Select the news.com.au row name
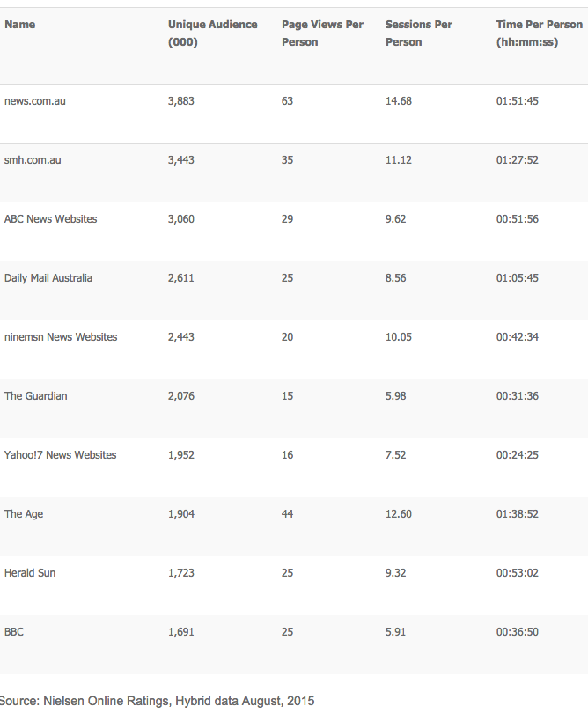588x714 pixels. click(x=35, y=101)
